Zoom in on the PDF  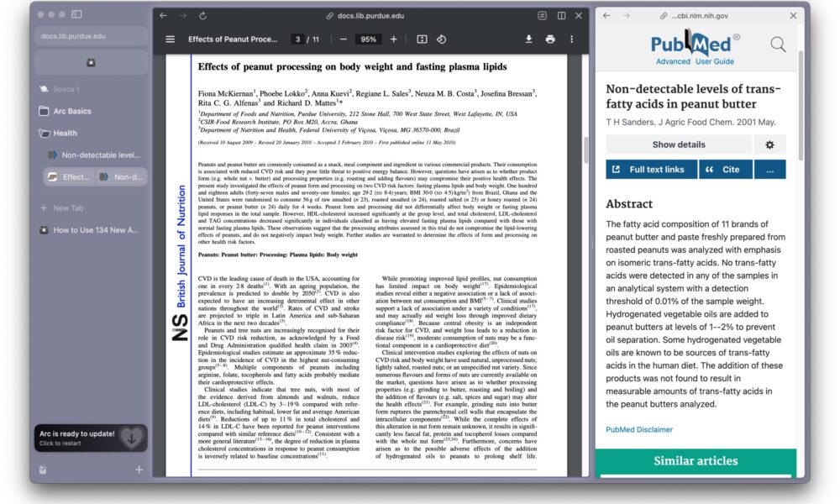pos(393,39)
